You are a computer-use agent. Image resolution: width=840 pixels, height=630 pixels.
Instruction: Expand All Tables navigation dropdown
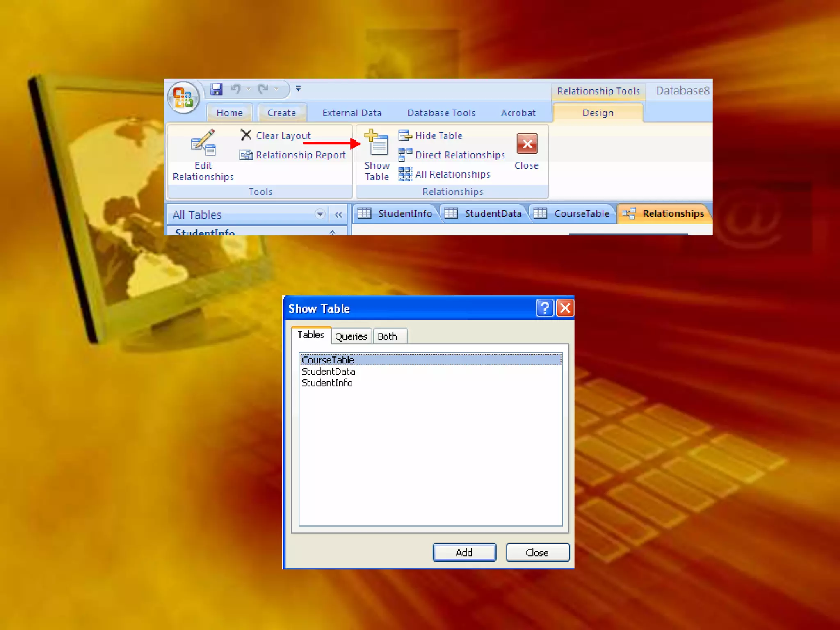click(320, 215)
